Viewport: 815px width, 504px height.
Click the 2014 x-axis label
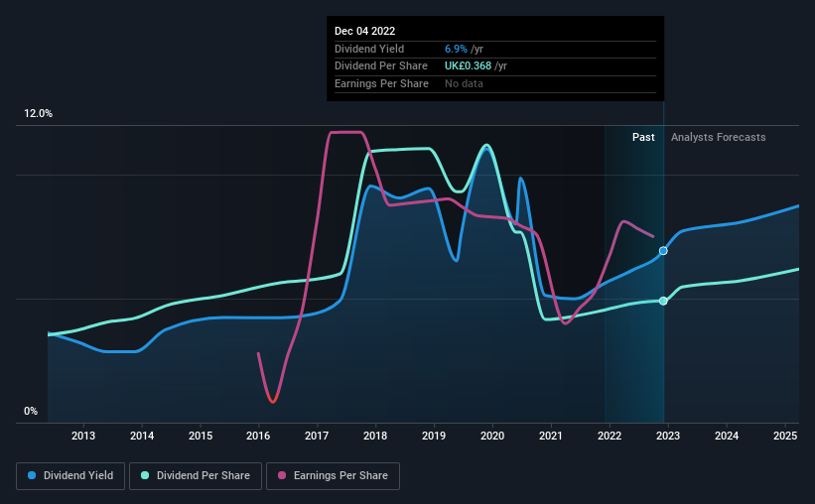coord(142,436)
